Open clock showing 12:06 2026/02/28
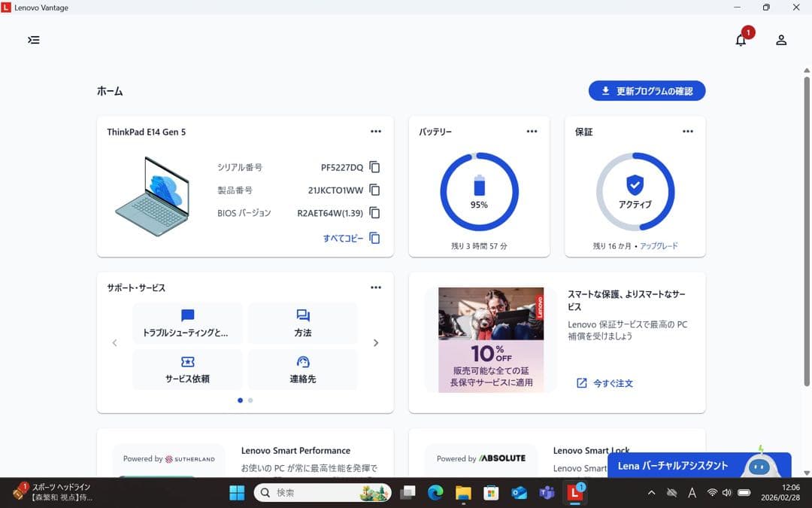Image resolution: width=812 pixels, height=508 pixels. (x=780, y=492)
